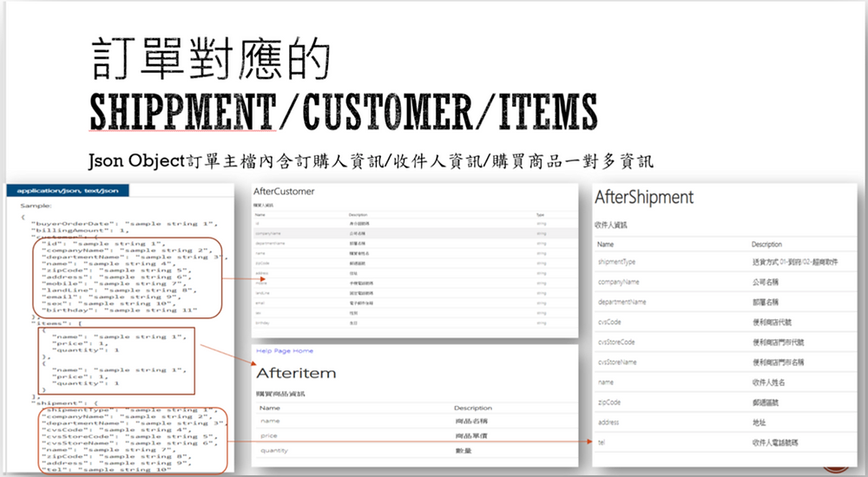The image size is (868, 477).
Task: Click the 訂單對應的 title line
Action: click(210, 59)
